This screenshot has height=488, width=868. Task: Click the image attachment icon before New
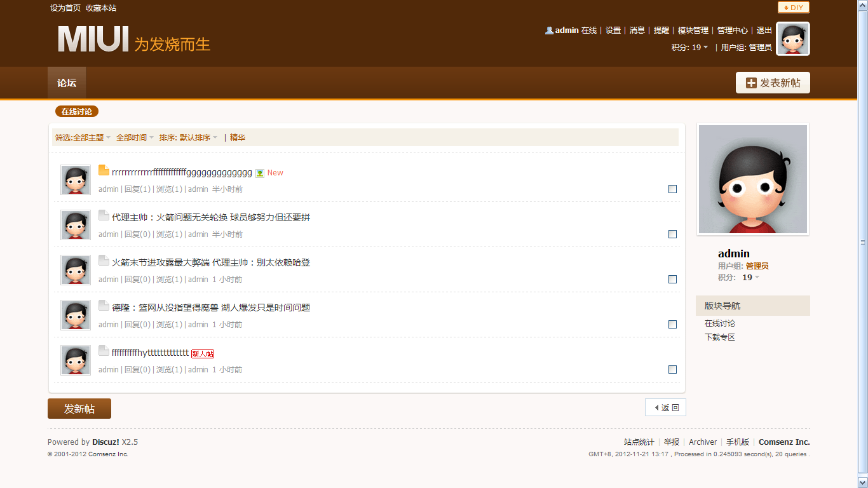point(260,173)
